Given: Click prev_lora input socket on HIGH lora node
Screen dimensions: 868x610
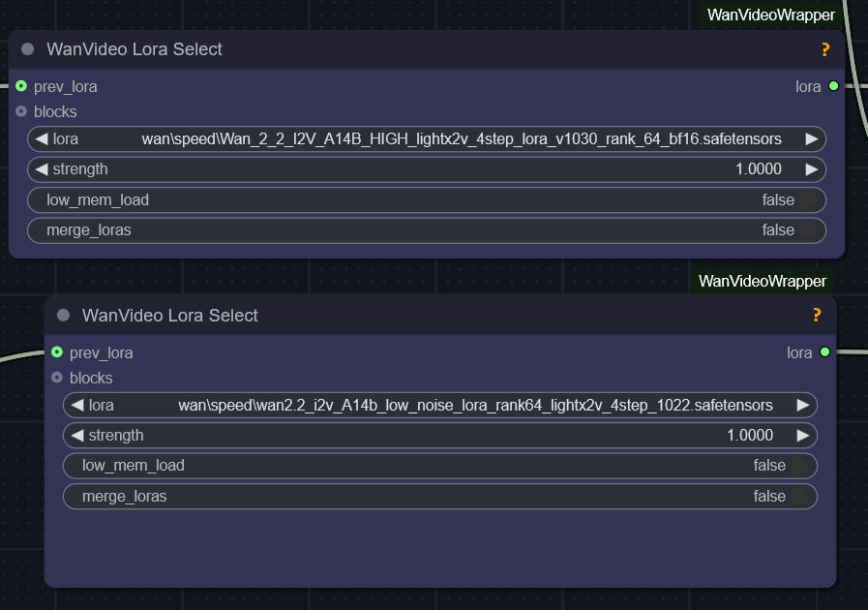Looking at the screenshot, I should coord(21,86).
